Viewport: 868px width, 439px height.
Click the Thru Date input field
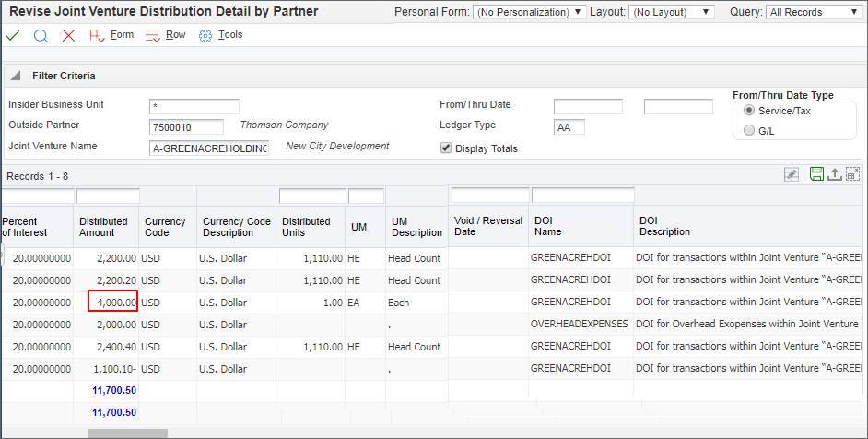[x=678, y=106]
